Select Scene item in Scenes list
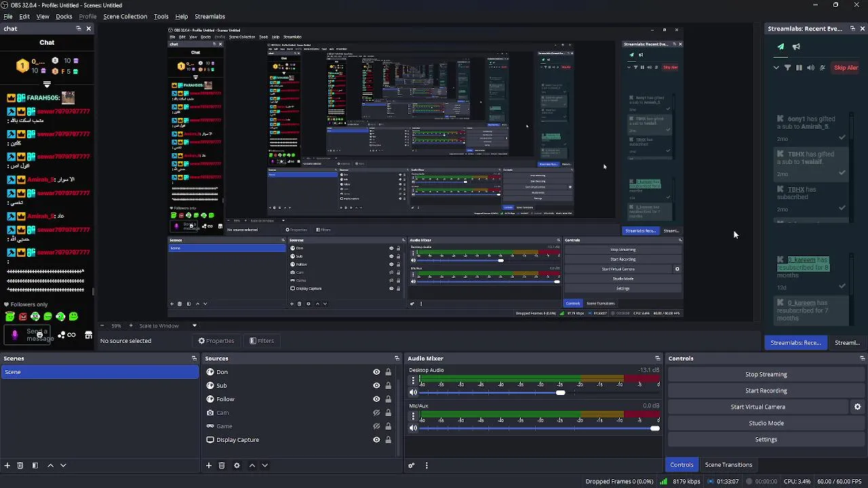Image resolution: width=868 pixels, height=488 pixels. [100, 372]
